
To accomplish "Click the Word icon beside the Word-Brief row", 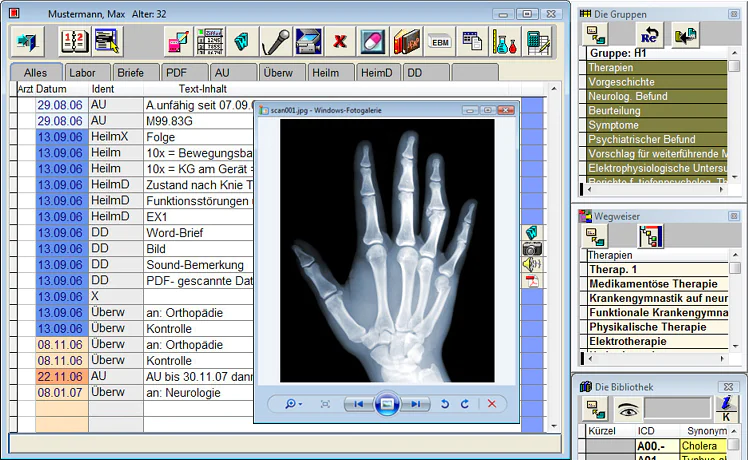I will pyautogui.click(x=532, y=232).
